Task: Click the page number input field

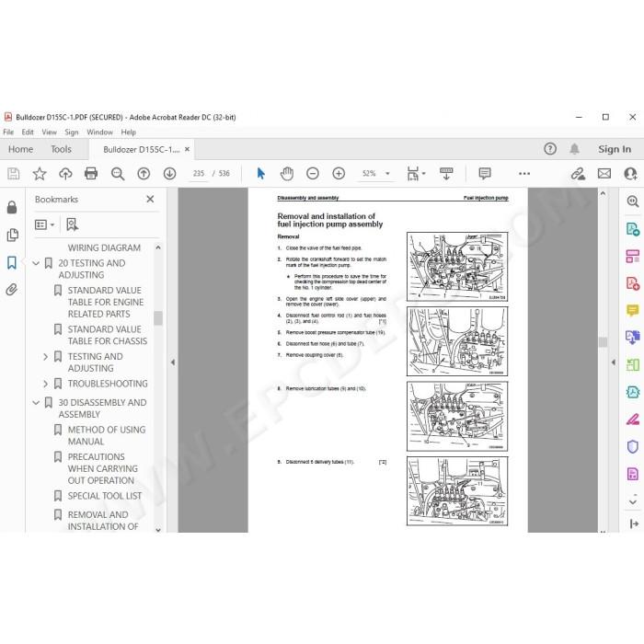Action: (199, 174)
